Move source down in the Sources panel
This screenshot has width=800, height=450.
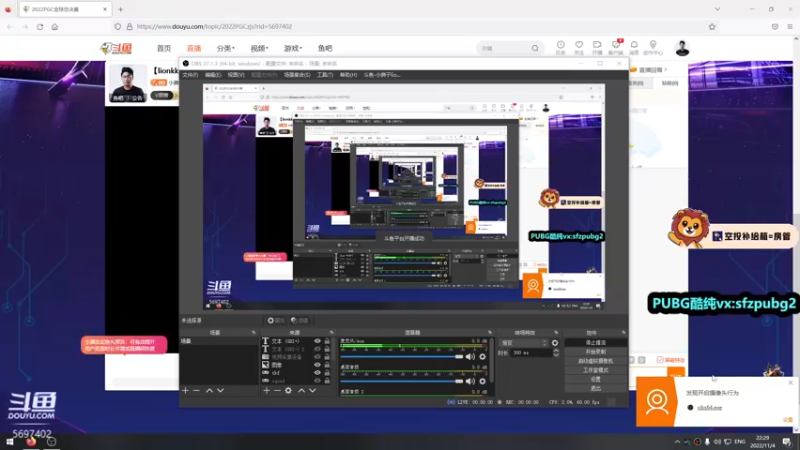coord(312,390)
